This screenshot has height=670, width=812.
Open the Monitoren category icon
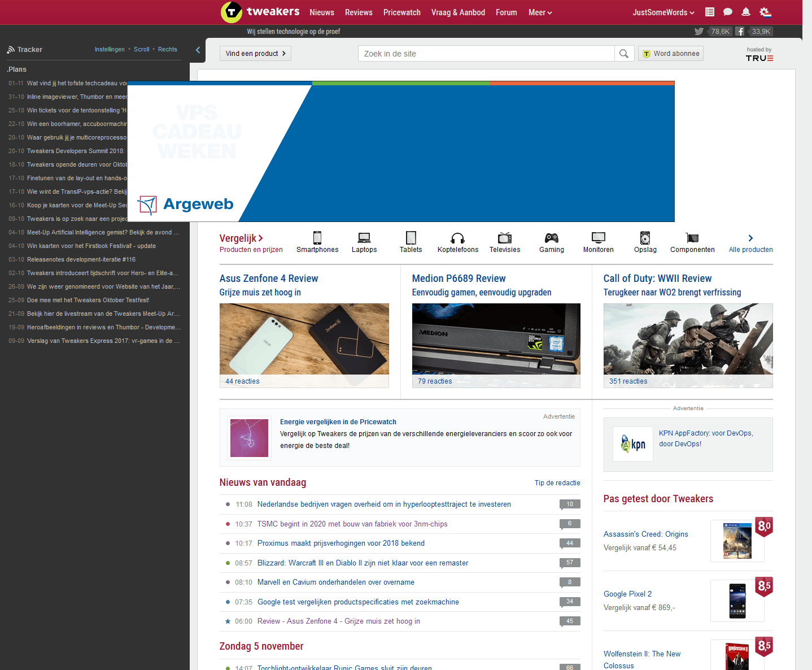[599, 238]
